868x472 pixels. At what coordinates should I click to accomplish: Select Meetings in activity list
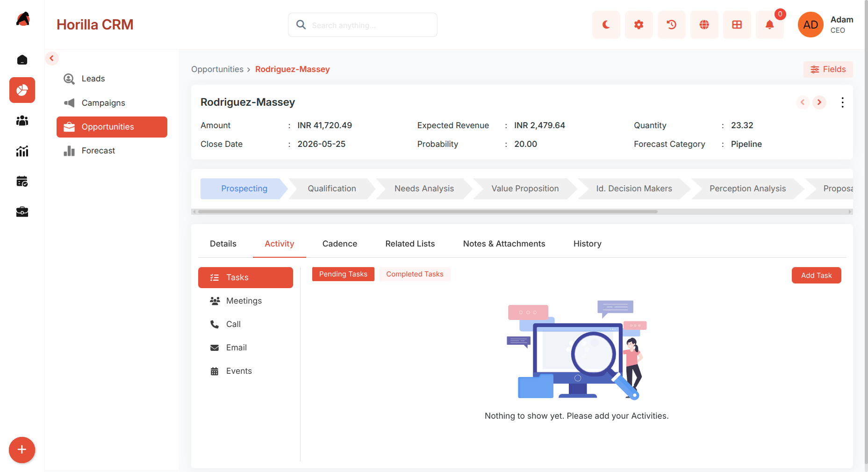(x=245, y=301)
